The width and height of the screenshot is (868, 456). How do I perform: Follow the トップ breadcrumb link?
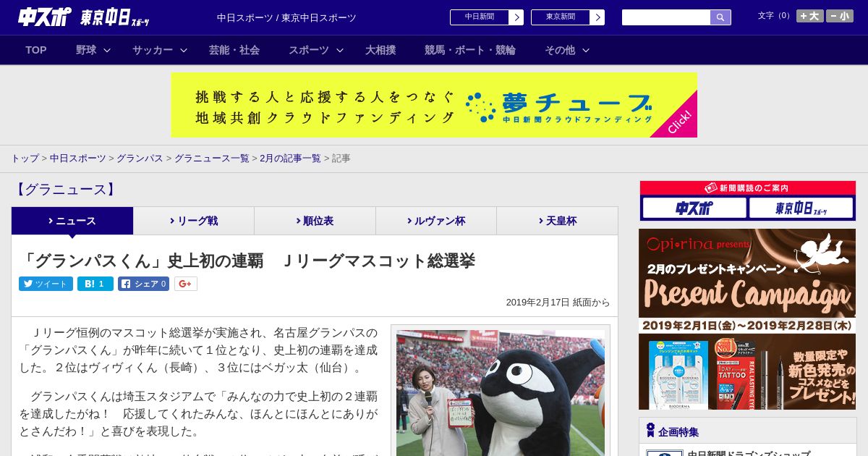point(25,158)
